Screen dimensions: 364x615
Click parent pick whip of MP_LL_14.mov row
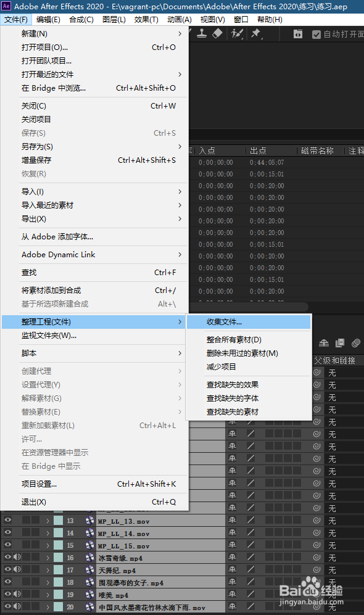coord(316,532)
